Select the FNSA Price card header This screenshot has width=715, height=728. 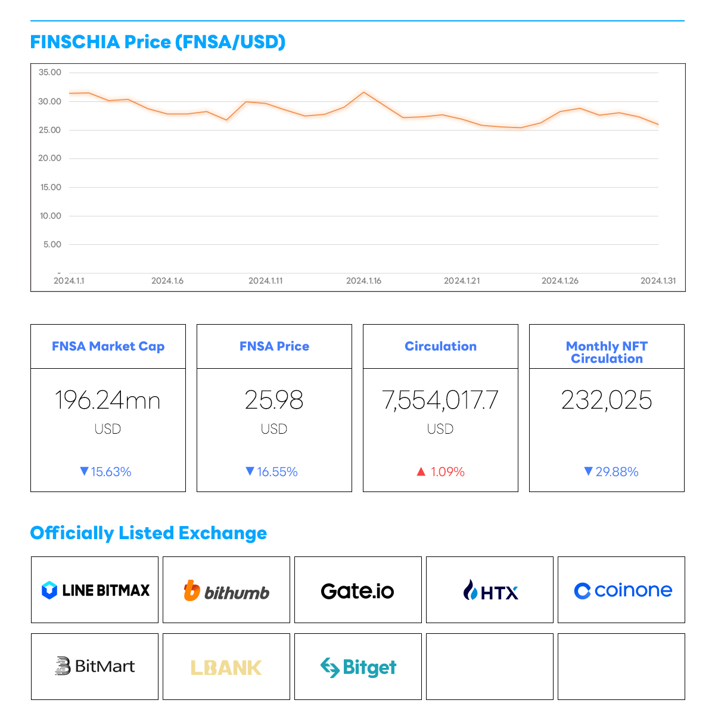click(x=274, y=346)
